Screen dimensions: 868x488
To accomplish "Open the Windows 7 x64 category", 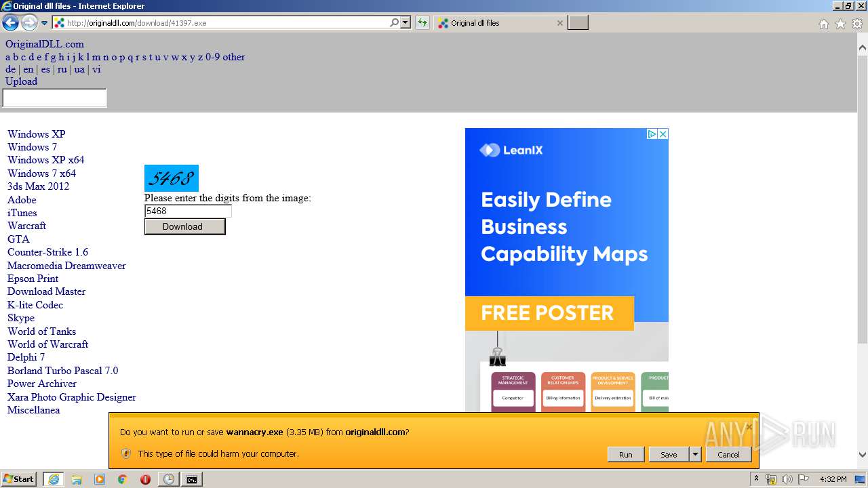I will click(41, 174).
